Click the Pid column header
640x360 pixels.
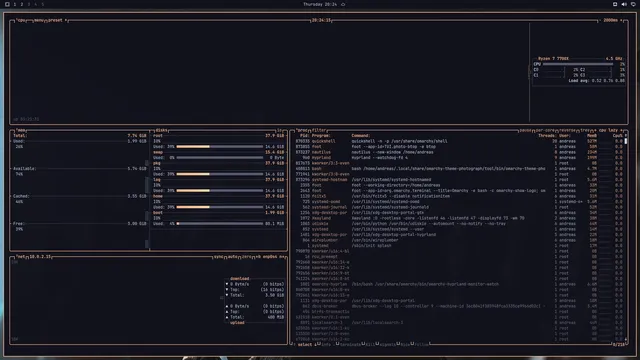[304, 136]
